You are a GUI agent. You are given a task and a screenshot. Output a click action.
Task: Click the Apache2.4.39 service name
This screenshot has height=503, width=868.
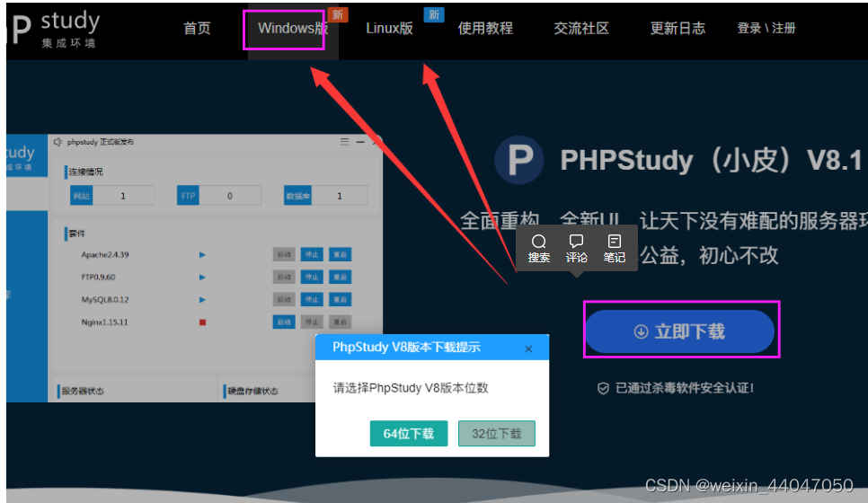point(105,254)
